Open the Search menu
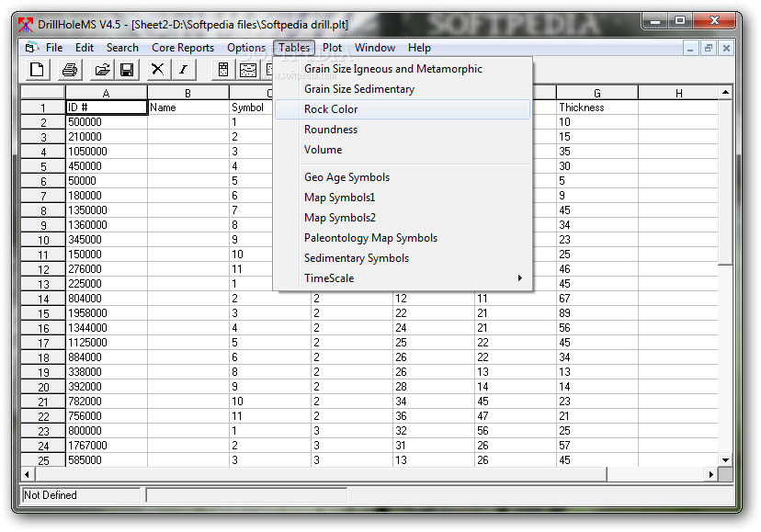This screenshot has width=761, height=532. point(122,48)
